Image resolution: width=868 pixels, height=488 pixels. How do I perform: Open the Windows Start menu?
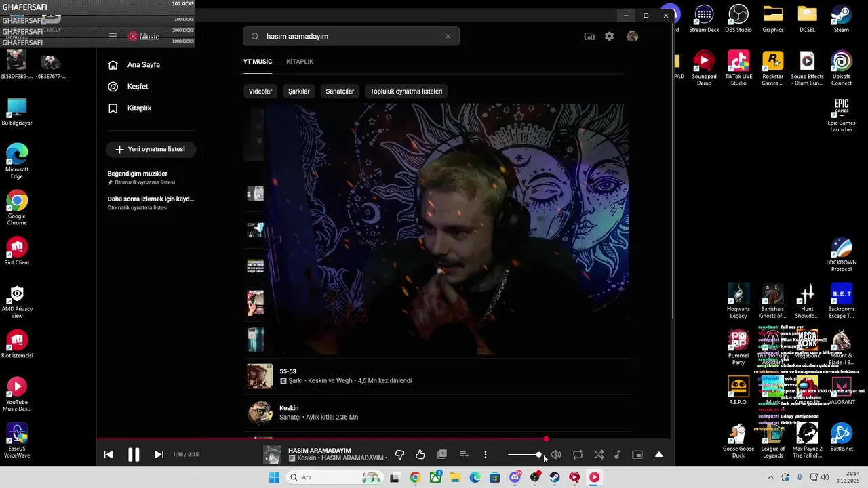click(x=274, y=477)
